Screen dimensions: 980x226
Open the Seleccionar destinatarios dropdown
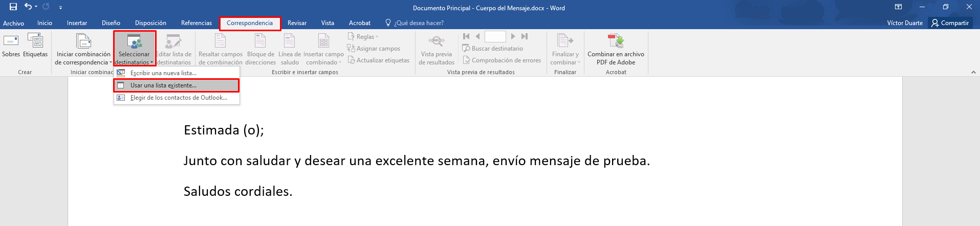(x=135, y=49)
